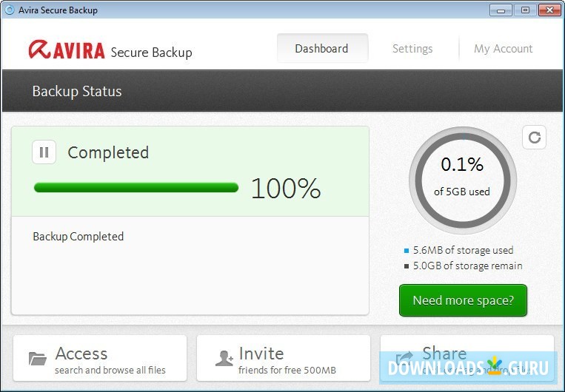Click the Backup Completed status message
565x392 pixels.
tap(78, 237)
